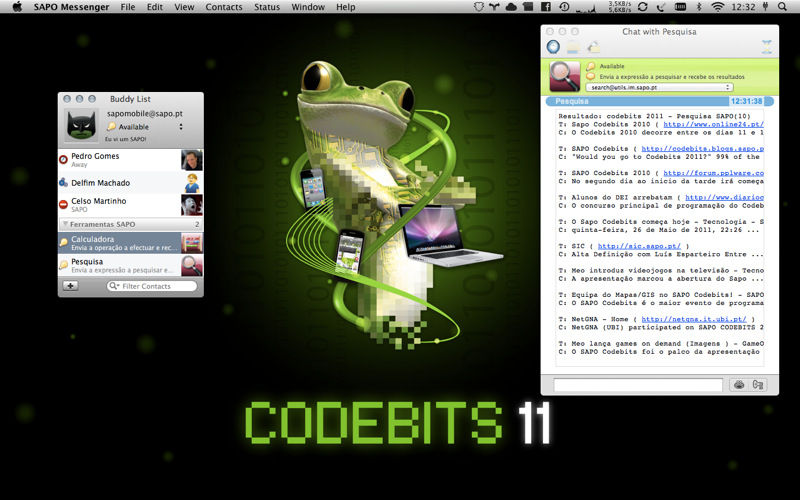This screenshot has height=500, width=800.
Task: Open the Edit menu
Action: 155,7
